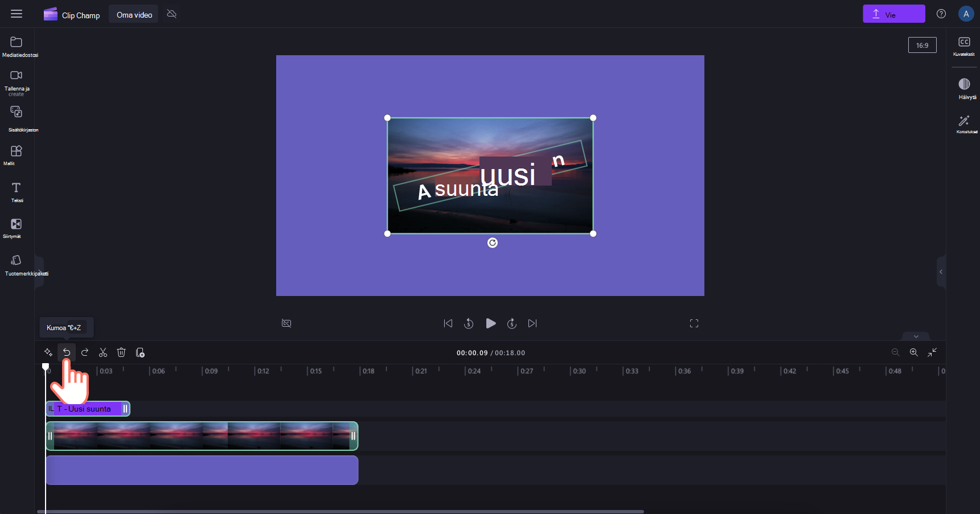Viewport: 980px width, 514px height.
Task: Open the hamburger main menu
Action: 17,14
